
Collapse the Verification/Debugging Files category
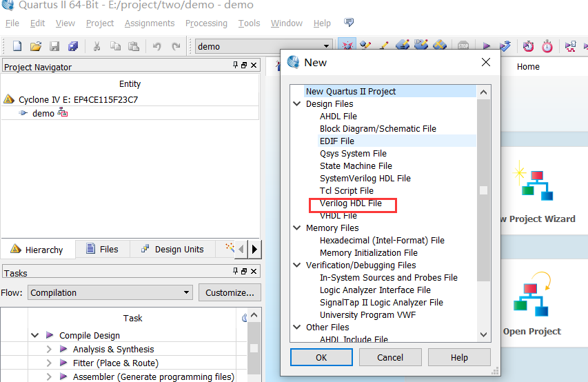point(296,265)
